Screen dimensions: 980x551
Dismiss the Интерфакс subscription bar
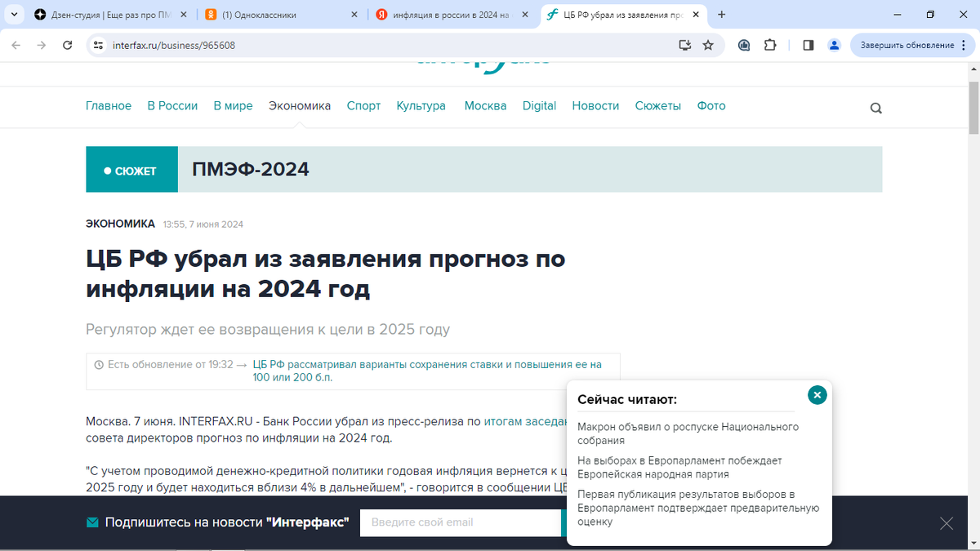947,523
